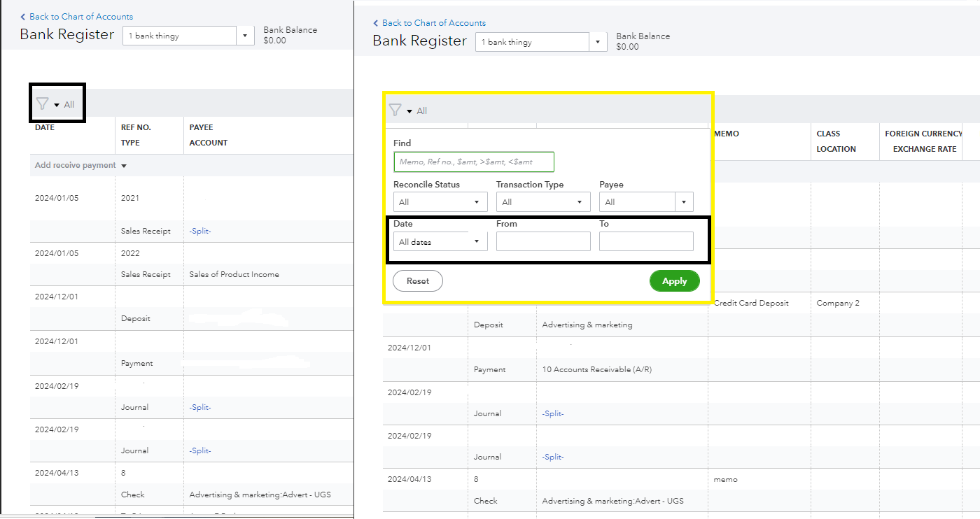Click the 'Company 2' class cell
The width and height of the screenshot is (980, 519).
(837, 303)
